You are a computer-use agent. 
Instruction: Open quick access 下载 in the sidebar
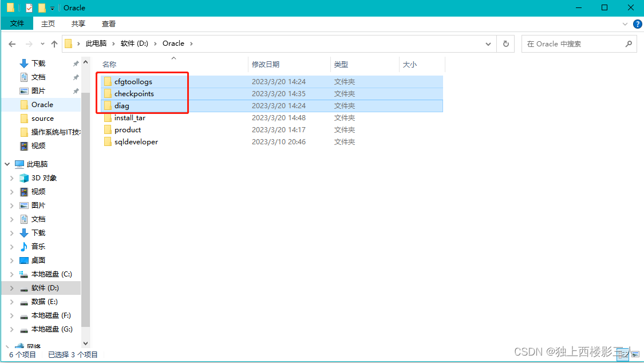[x=38, y=63]
